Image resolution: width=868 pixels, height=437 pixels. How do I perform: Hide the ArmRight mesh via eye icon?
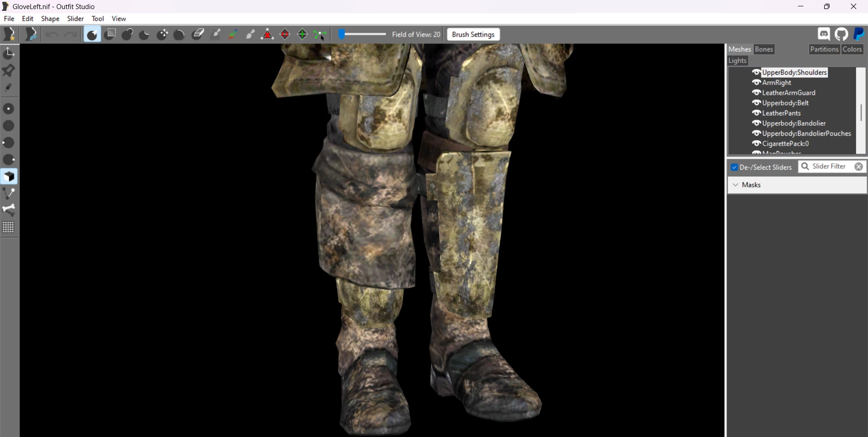pyautogui.click(x=756, y=82)
